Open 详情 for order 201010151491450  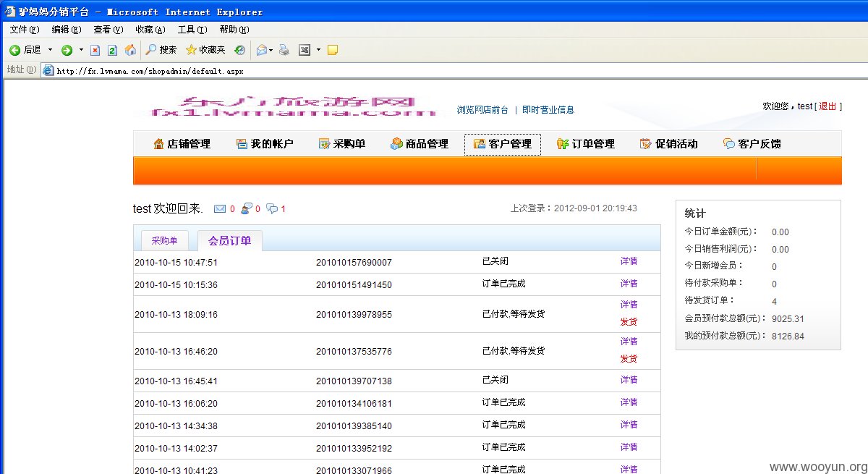tap(629, 284)
